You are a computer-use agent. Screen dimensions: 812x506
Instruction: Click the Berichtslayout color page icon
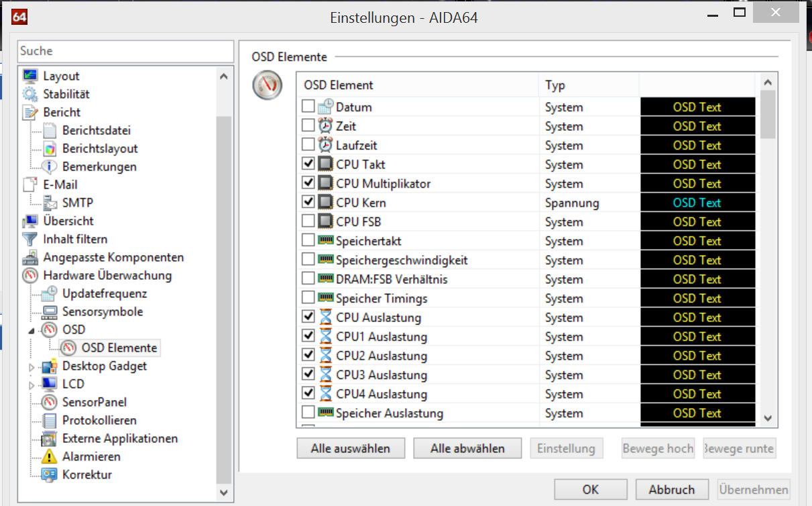50,148
